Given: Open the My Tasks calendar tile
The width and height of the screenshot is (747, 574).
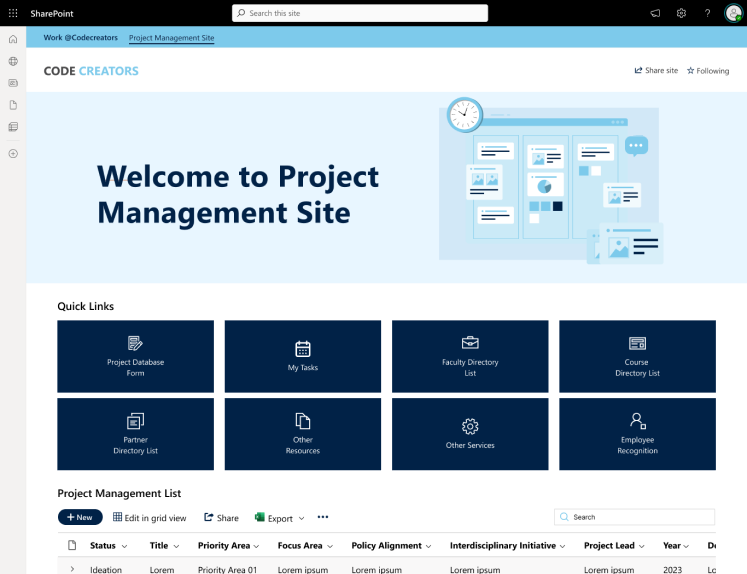Looking at the screenshot, I should tap(303, 356).
